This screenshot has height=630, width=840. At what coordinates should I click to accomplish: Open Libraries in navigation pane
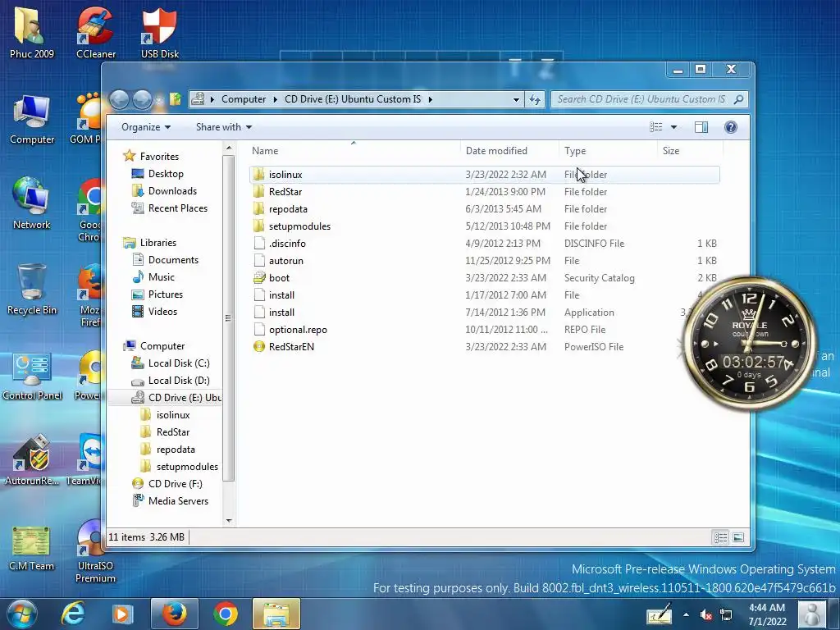[158, 243]
